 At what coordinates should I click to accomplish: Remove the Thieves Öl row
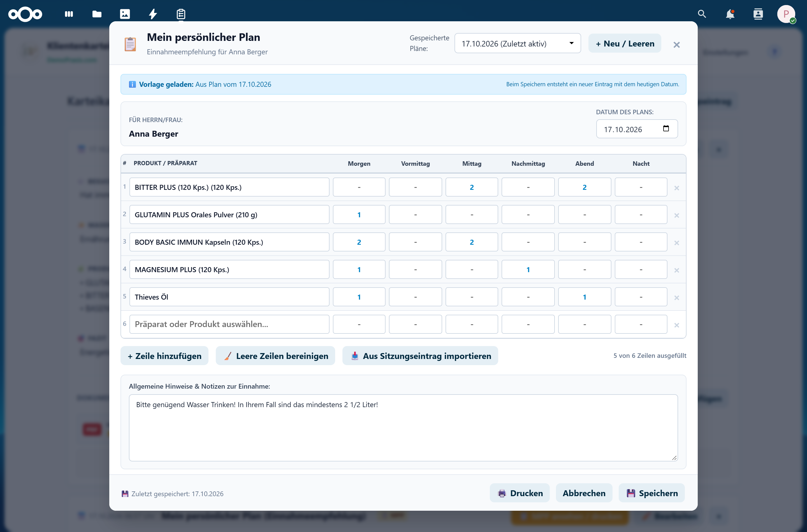click(676, 298)
